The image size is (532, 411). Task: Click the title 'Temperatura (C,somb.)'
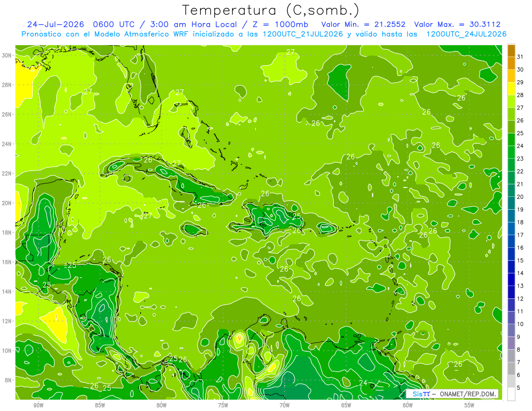pos(270,10)
